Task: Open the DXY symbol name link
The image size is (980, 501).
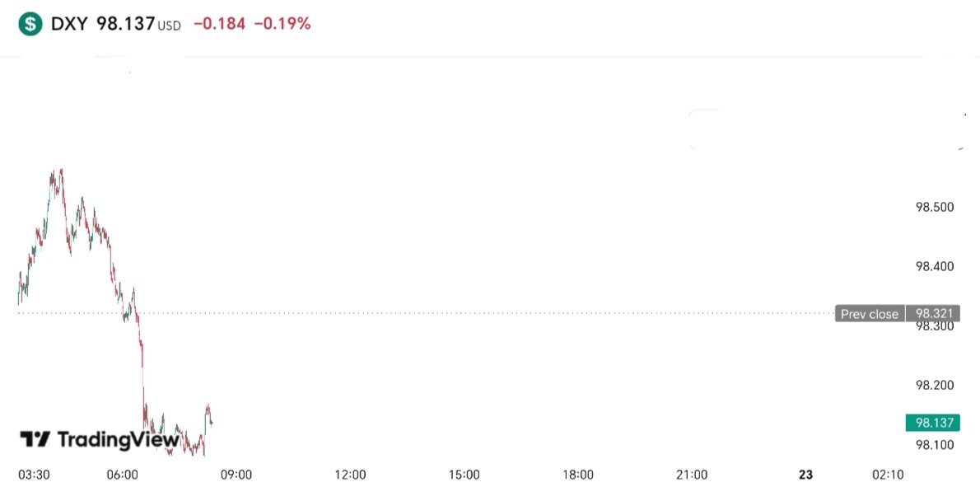Action: 70,24
